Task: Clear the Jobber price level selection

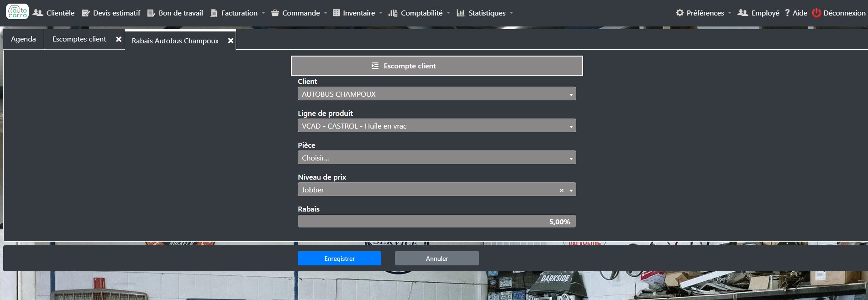Action: 561,190
